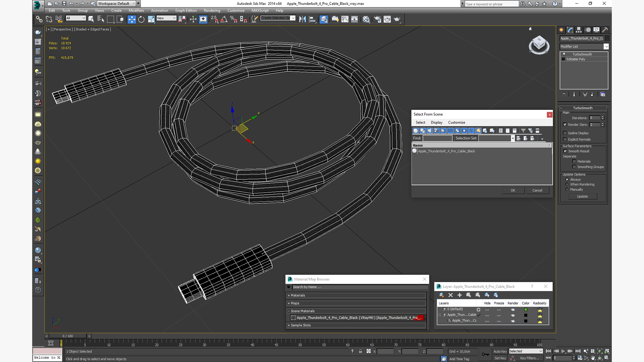644x362 pixels.
Task: Select the Always update option
Action: click(567, 179)
